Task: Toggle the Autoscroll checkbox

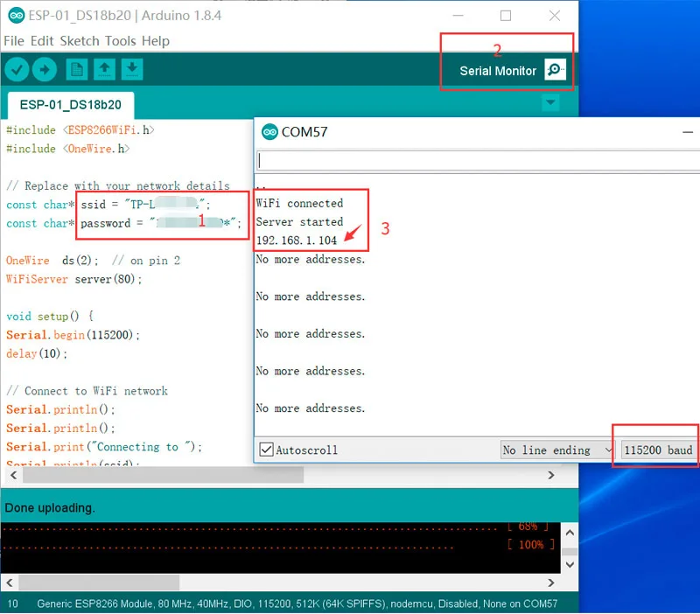Action: [x=267, y=450]
